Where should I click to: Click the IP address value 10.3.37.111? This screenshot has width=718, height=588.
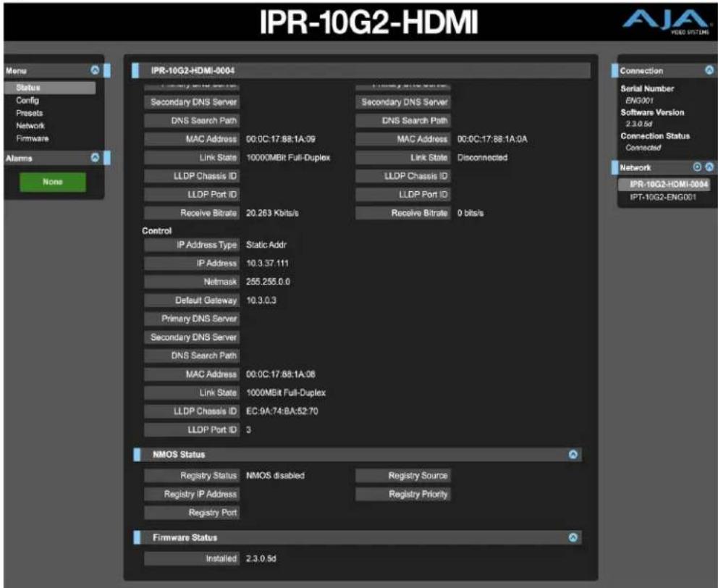tap(267, 263)
